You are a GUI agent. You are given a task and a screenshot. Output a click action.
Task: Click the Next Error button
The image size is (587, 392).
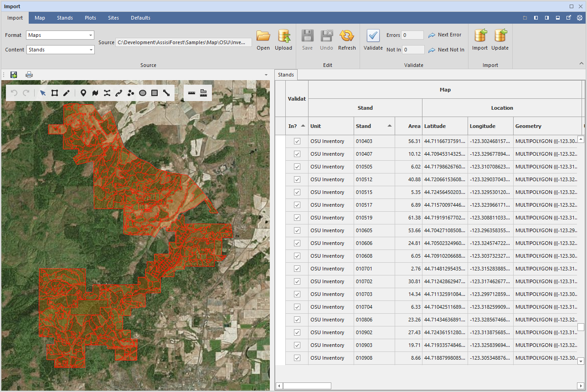pos(445,35)
